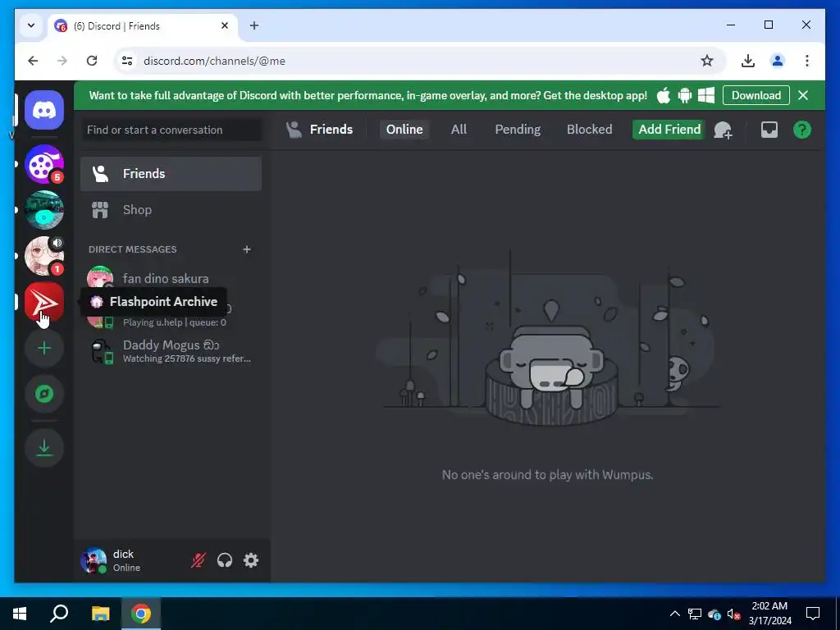Create a DM with the plus icon
Image resolution: width=840 pixels, height=630 pixels.
pyautogui.click(x=246, y=249)
